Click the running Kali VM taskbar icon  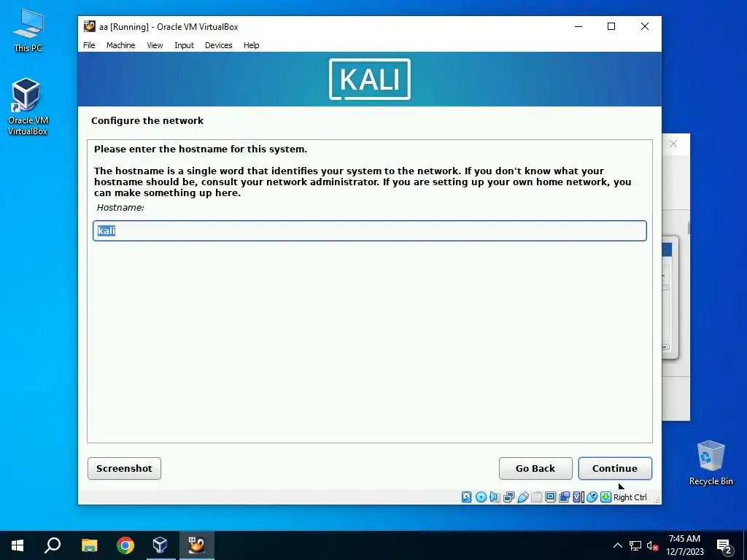(196, 545)
